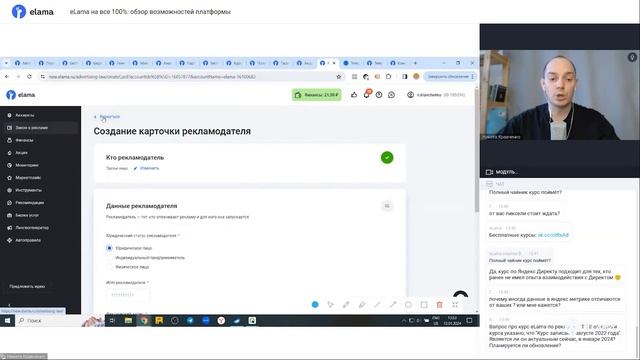
Task: Open the Chrome profile avatar
Action: pyautogui.click(x=416, y=76)
